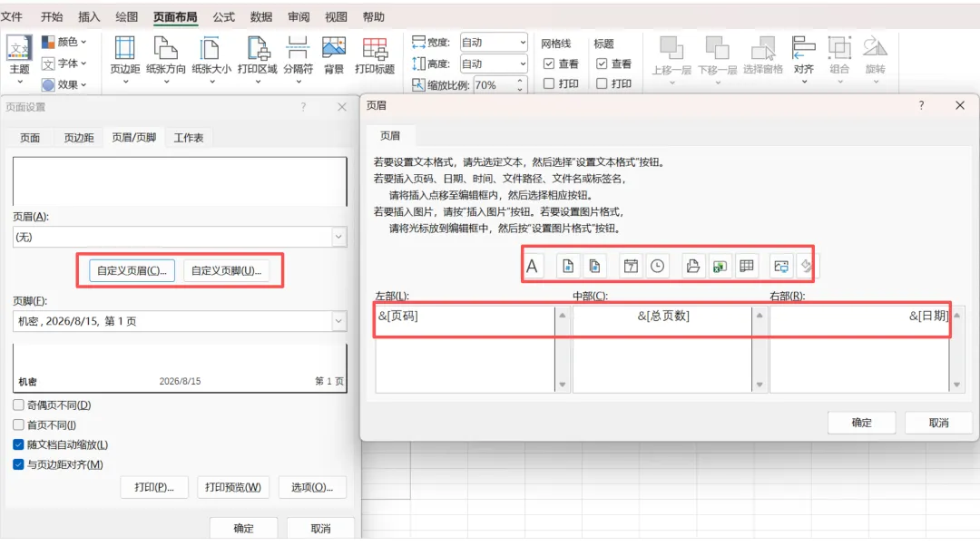Click 确定 in 页眉 dialog
The height and width of the screenshot is (546, 980).
861,423
